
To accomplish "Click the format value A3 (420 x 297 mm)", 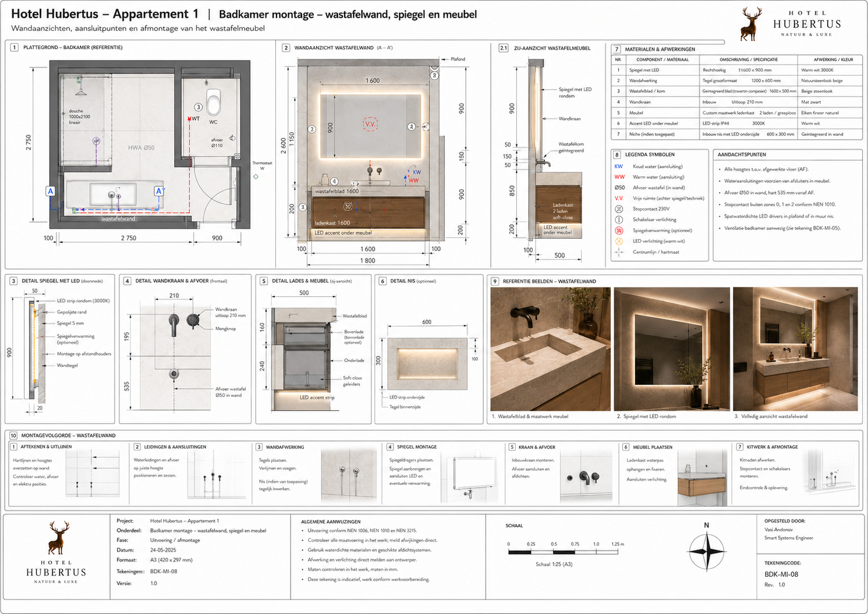I will coord(171,560).
